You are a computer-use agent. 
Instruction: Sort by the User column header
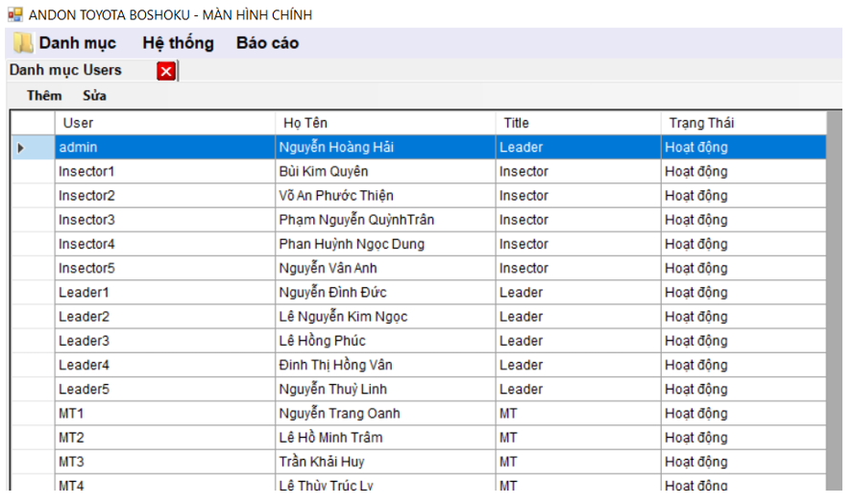pyautogui.click(x=163, y=123)
